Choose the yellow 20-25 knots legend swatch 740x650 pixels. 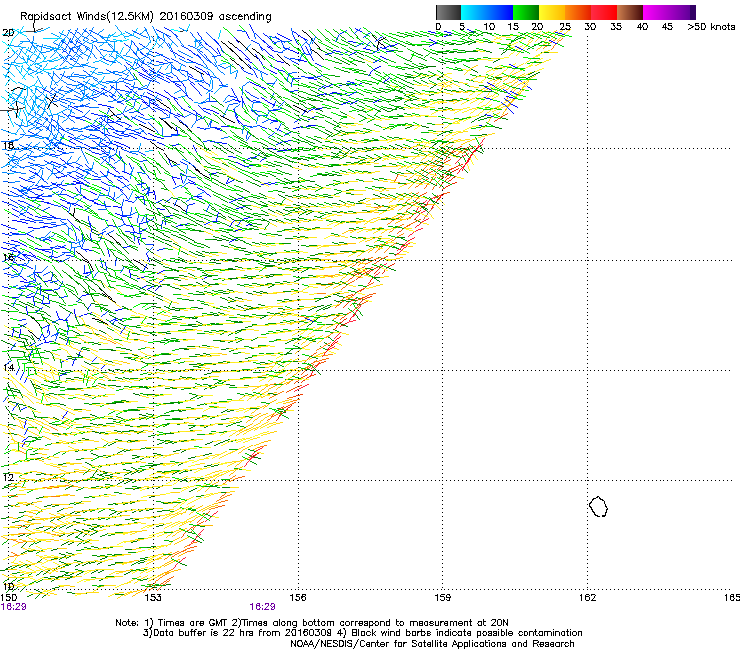coord(552,12)
